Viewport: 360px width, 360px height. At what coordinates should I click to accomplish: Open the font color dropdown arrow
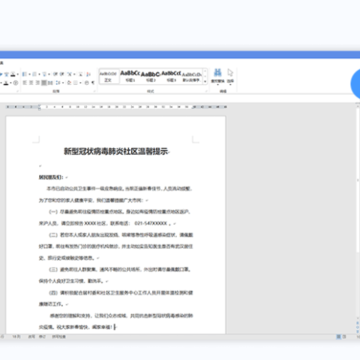[11, 83]
